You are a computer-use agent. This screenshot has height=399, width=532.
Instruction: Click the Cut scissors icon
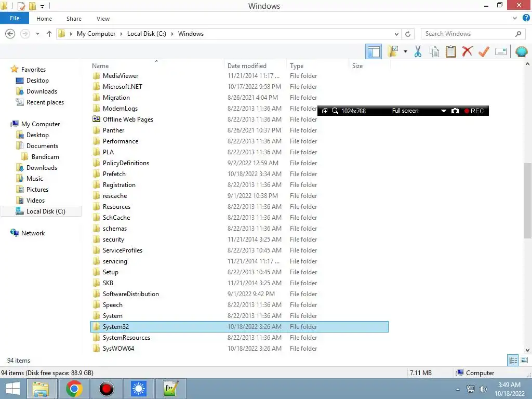coord(418,51)
